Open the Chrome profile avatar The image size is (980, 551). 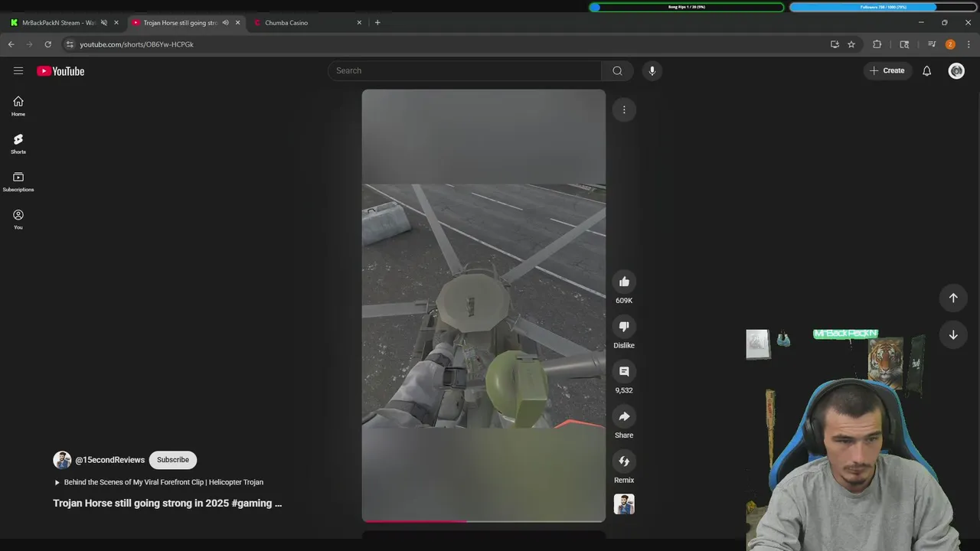pyautogui.click(x=950, y=44)
